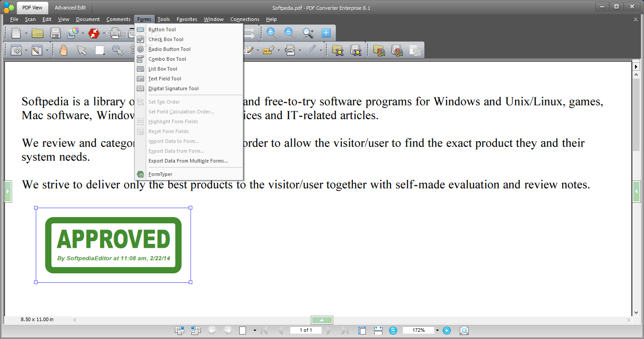This screenshot has height=339, width=644.
Task: Select the marquee selection tool
Action: click(100, 50)
